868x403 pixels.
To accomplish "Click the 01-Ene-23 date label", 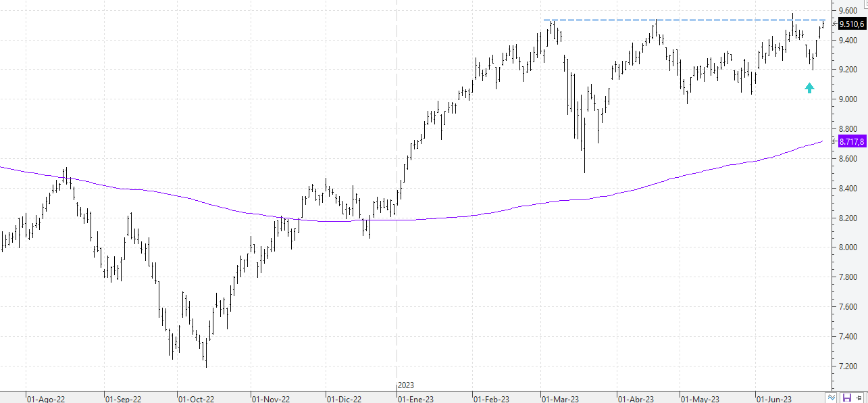I will click(415, 399).
